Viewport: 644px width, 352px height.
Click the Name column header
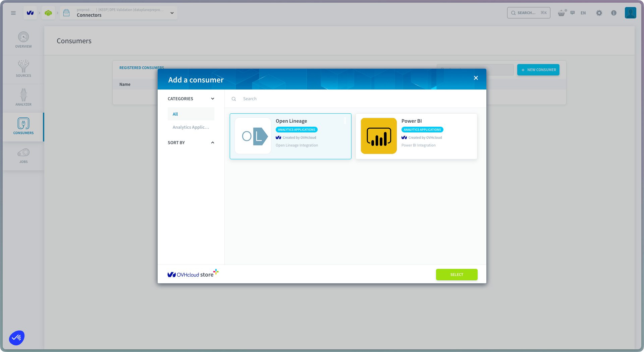[x=125, y=84]
